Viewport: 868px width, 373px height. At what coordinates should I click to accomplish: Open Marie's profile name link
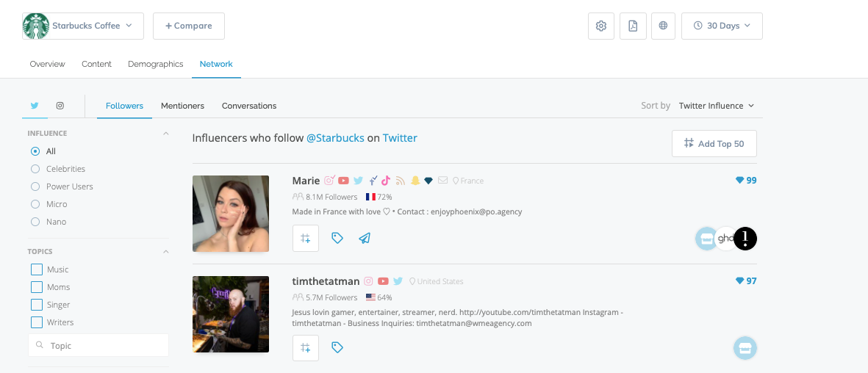(306, 181)
